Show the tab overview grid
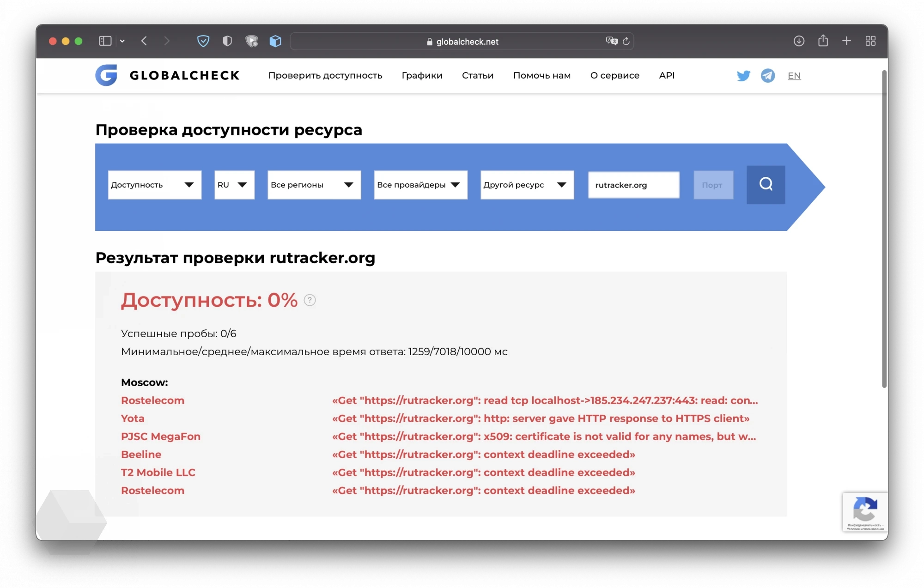Screen dimensions: 924x588 (870, 41)
